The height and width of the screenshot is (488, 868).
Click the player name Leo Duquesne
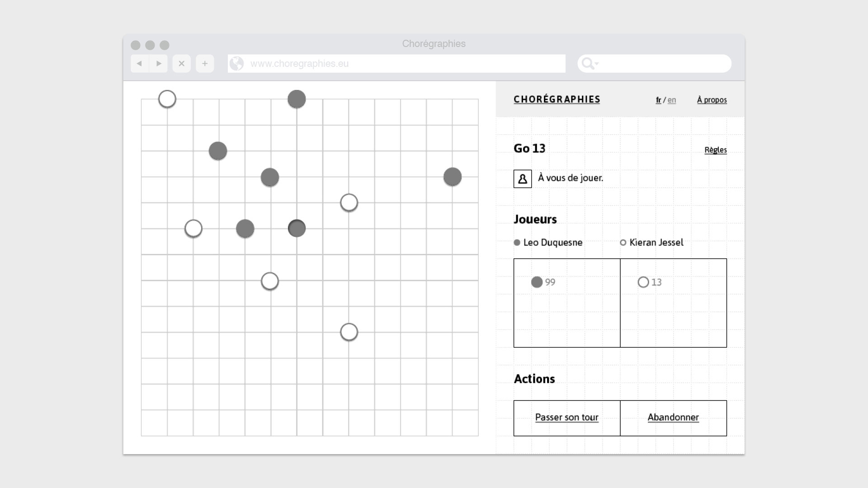pyautogui.click(x=553, y=243)
